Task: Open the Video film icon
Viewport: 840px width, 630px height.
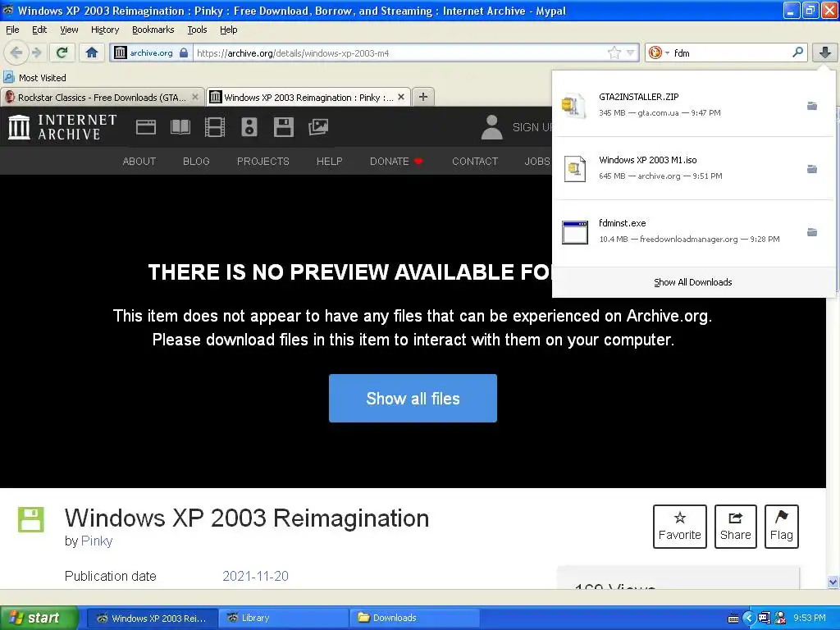Action: [x=215, y=127]
